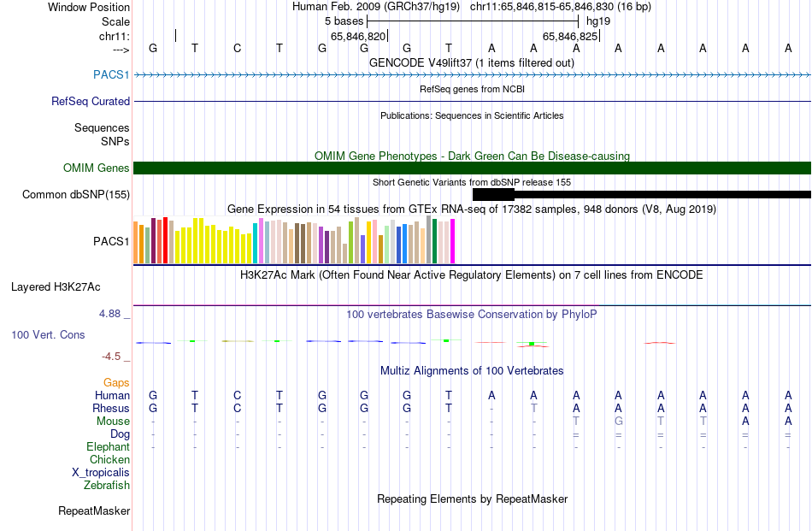Click the Human Feb. 2009 (GRCh37/hg19) assembly text
Viewport: 812px width, 531px height.
click(376, 7)
